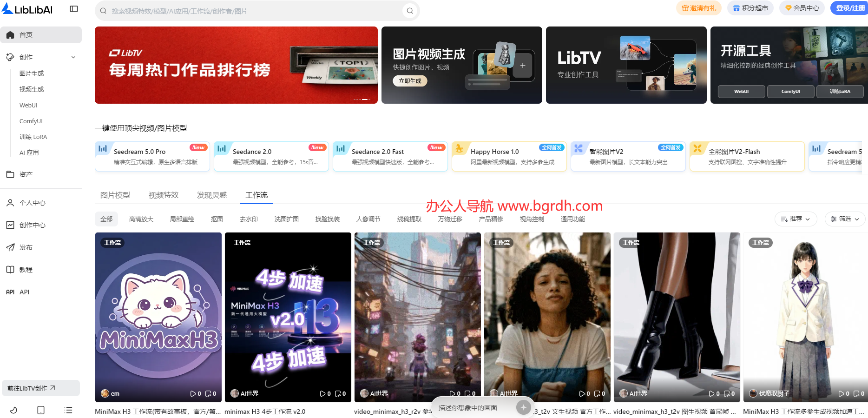The height and width of the screenshot is (418, 868).
Task: Click the plus icon on 图片视频生成 banner
Action: tap(523, 66)
